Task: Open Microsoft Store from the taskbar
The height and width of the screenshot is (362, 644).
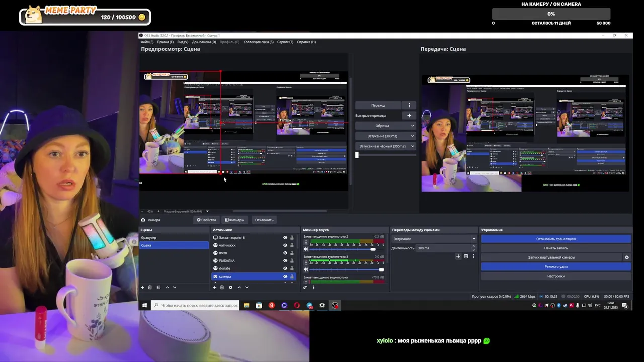Action: click(259, 305)
